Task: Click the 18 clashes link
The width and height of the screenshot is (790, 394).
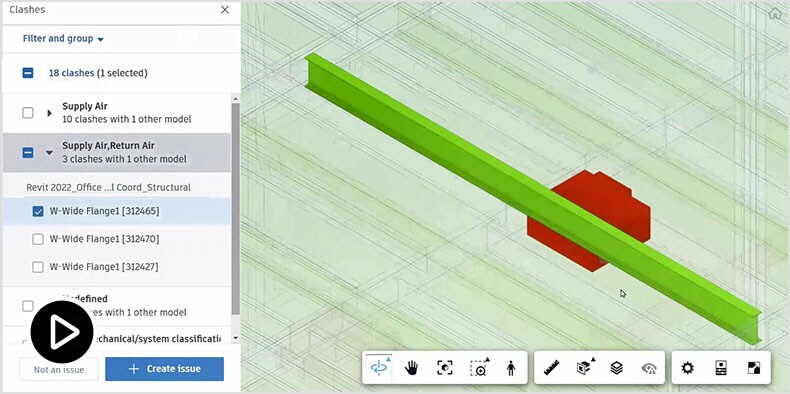Action: pyautogui.click(x=71, y=73)
